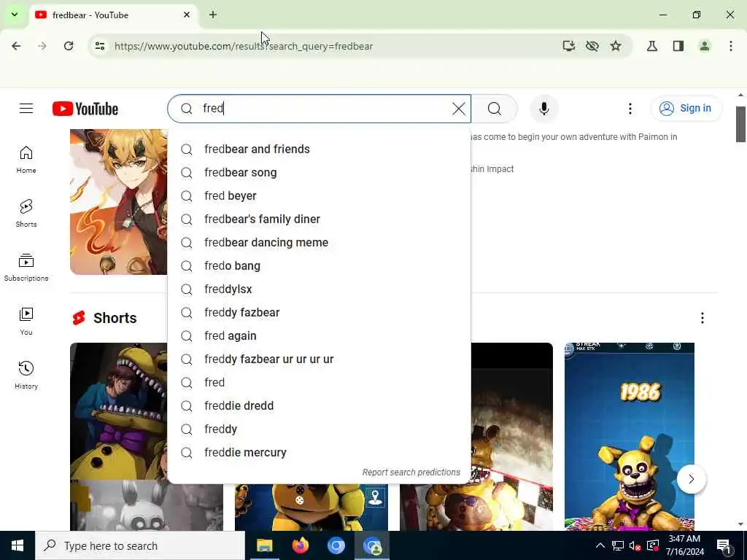Open the 1986 Shorts thumbnail
747x560 pixels.
point(630,436)
